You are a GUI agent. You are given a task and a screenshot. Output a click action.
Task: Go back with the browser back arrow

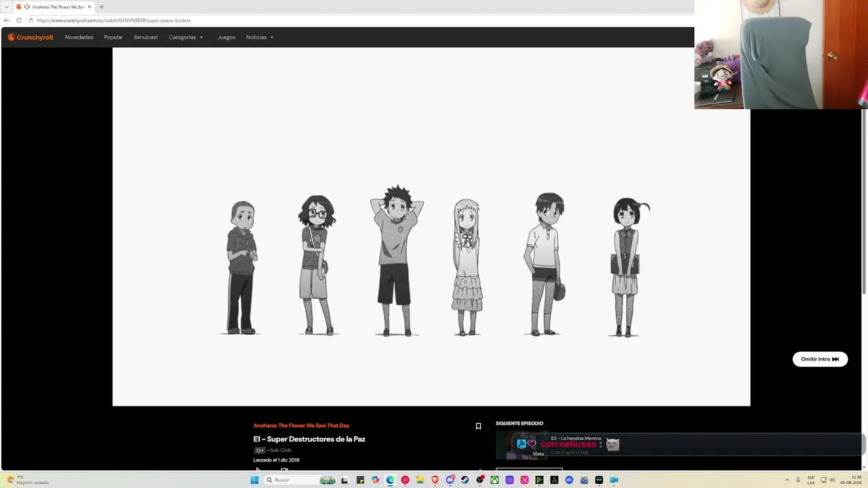pyautogui.click(x=7, y=20)
